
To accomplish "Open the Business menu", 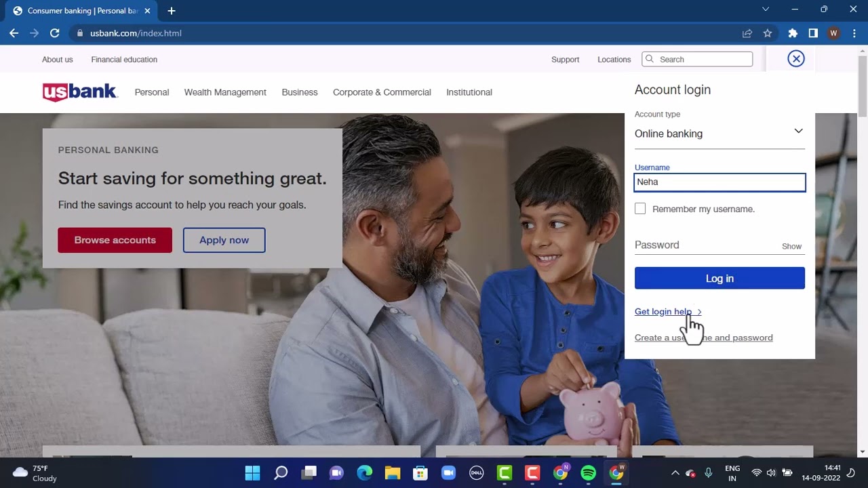I will tap(300, 92).
